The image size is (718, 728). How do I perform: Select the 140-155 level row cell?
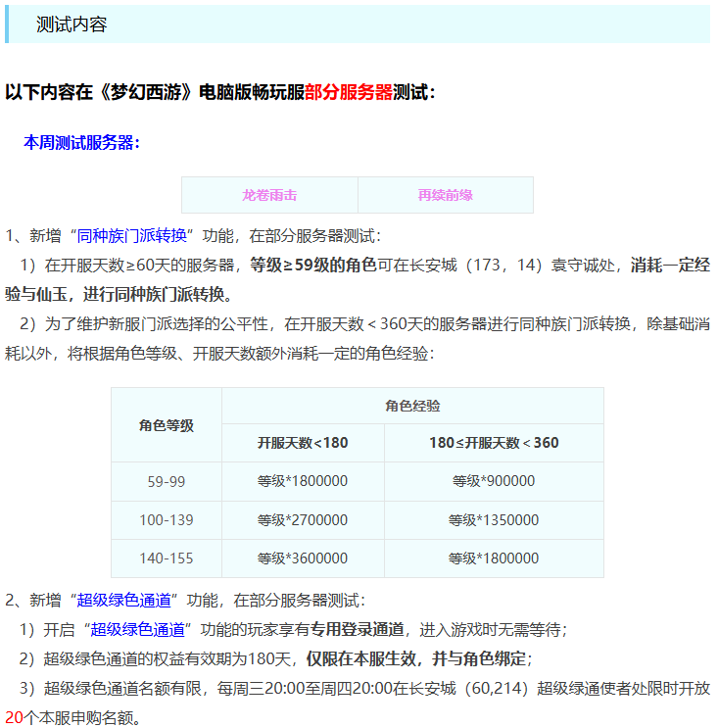pyautogui.click(x=167, y=558)
